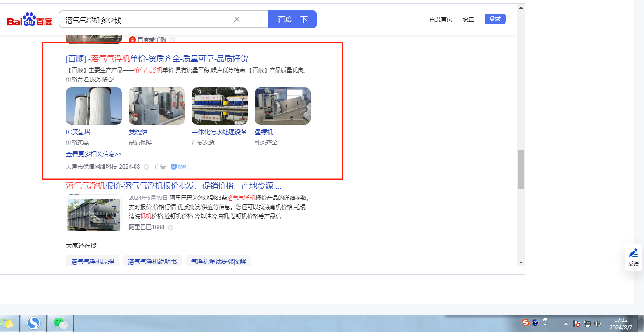Click the 2024年5月19日 result date
This screenshot has width=644, height=332.
[x=148, y=197]
